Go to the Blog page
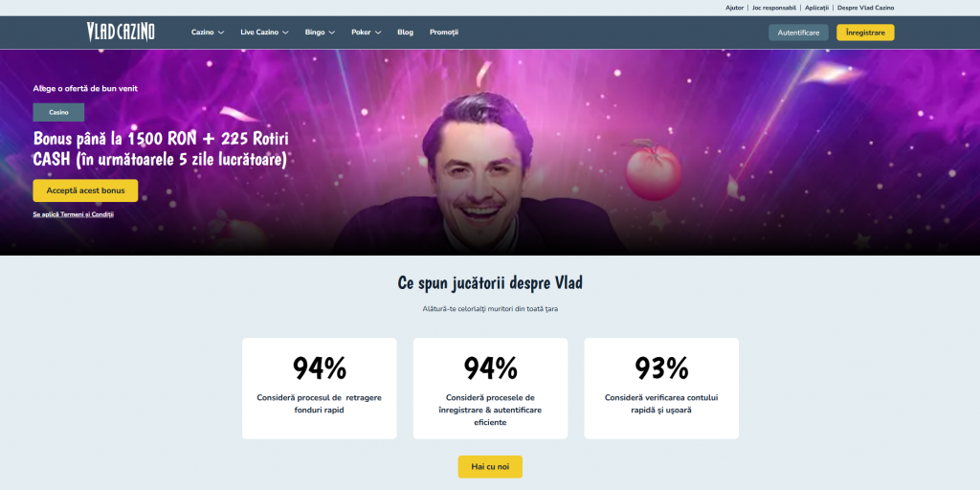The width and height of the screenshot is (980, 490). pos(405,33)
